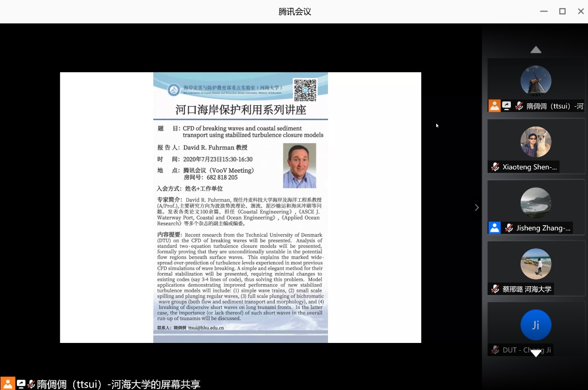Click muted microphone icon beside Jisheng Zhang

508,228
